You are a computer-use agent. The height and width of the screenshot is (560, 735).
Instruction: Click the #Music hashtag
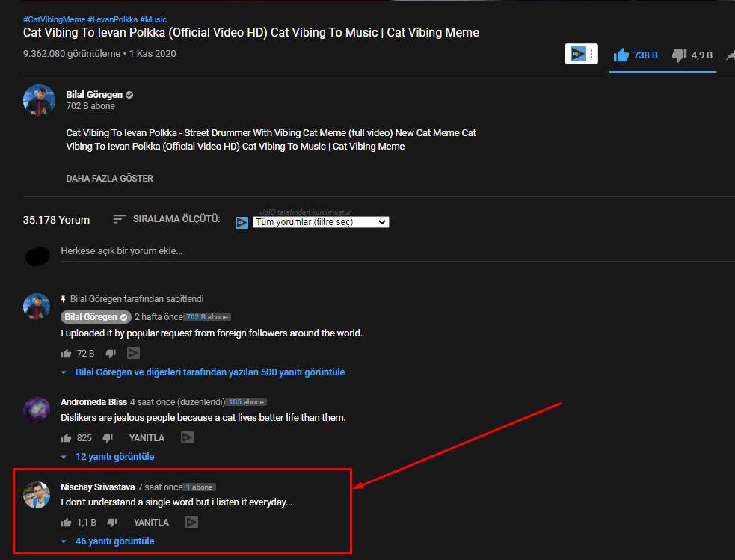(153, 19)
